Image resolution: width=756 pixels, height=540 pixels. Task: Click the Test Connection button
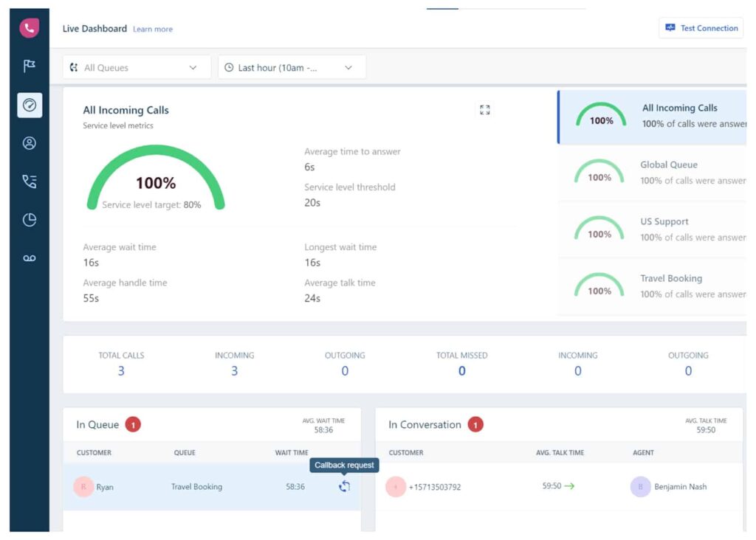pyautogui.click(x=700, y=27)
